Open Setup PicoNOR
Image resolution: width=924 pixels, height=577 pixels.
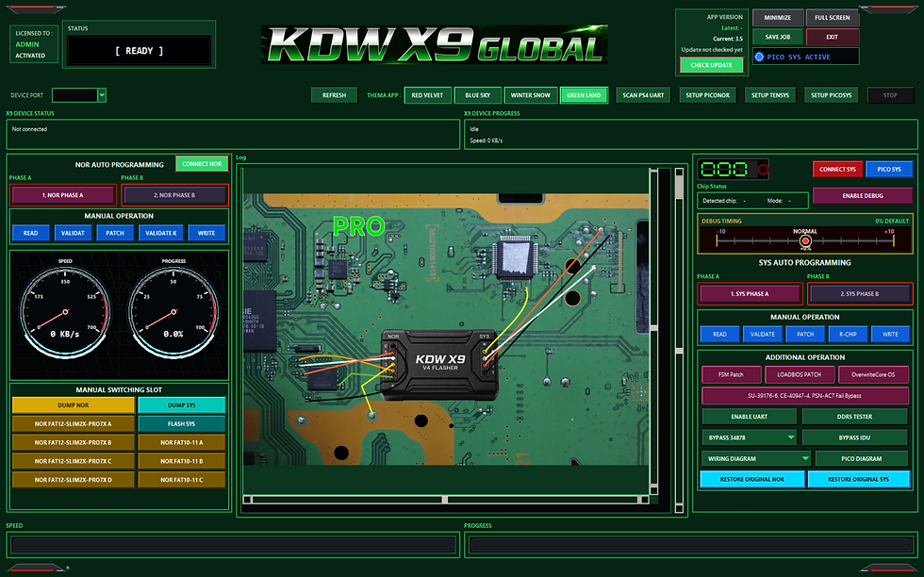coord(708,95)
